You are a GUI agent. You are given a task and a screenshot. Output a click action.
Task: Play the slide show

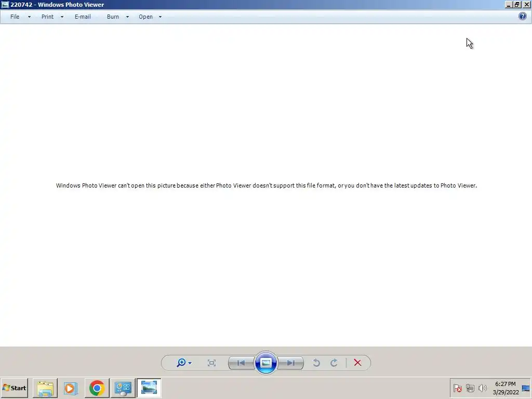pyautogui.click(x=265, y=363)
